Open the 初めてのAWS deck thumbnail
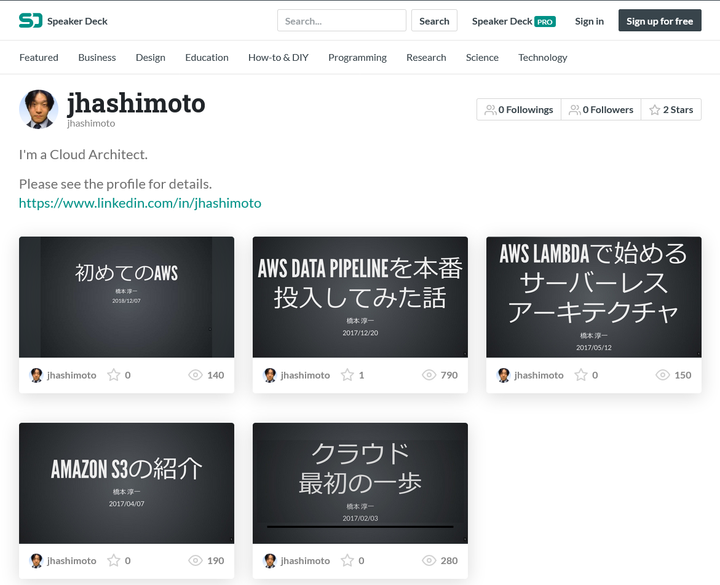720x585 pixels. coord(126,297)
